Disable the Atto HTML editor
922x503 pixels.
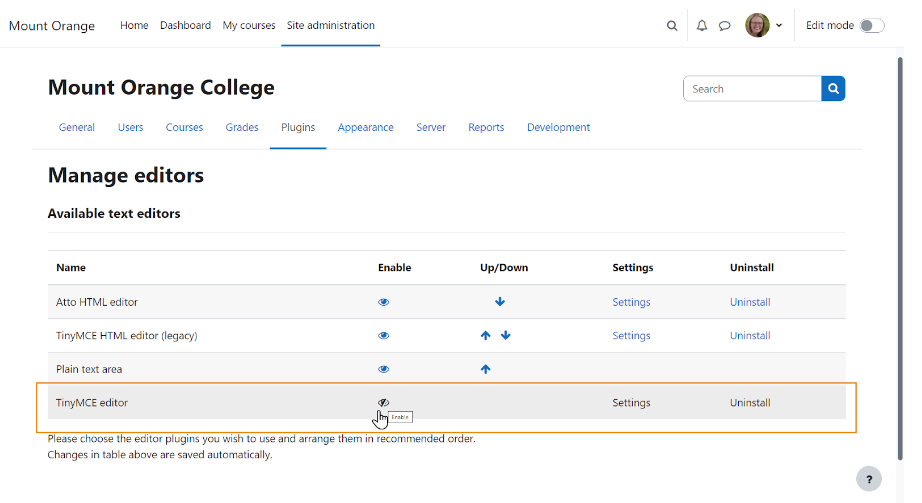[384, 302]
